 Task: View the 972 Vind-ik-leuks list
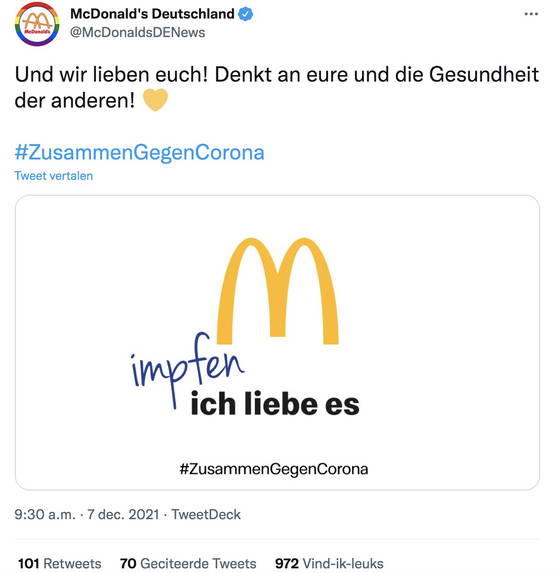(x=329, y=563)
